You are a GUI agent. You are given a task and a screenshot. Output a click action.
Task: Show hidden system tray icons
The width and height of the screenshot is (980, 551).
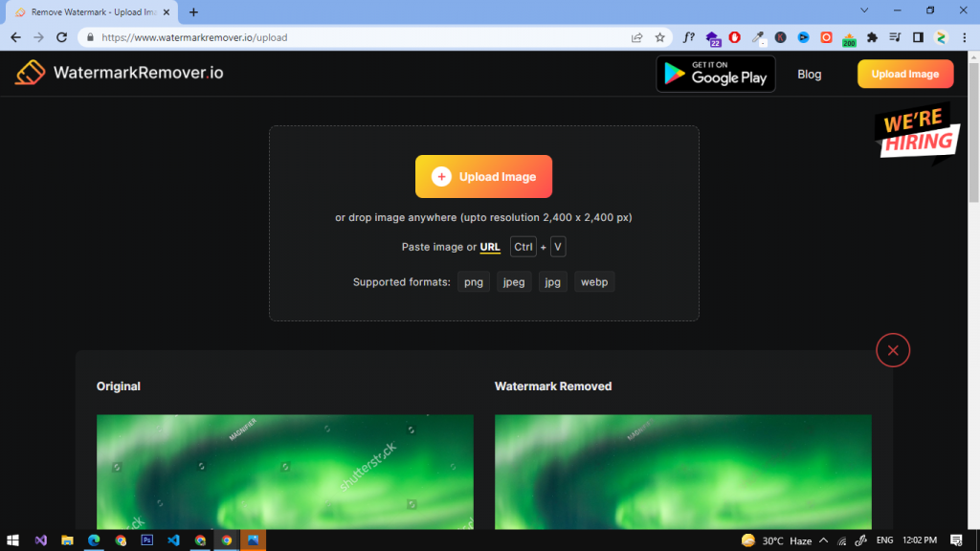(x=823, y=540)
